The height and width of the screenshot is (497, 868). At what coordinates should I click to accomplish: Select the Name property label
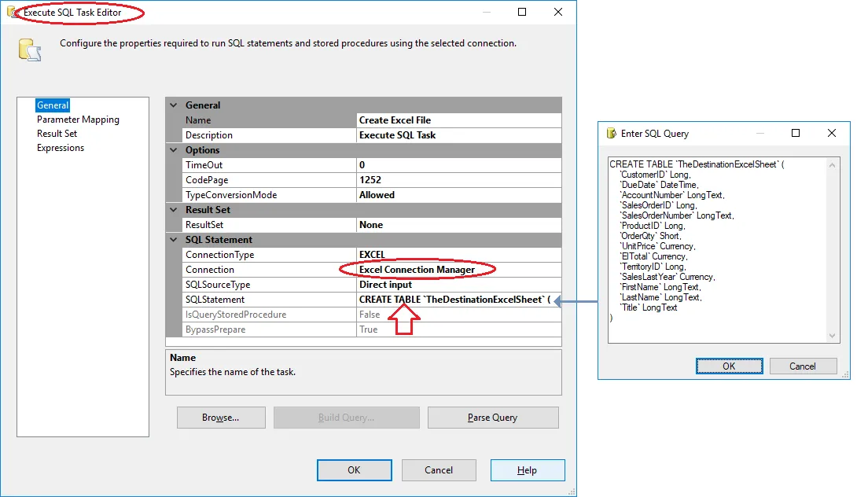[198, 120]
